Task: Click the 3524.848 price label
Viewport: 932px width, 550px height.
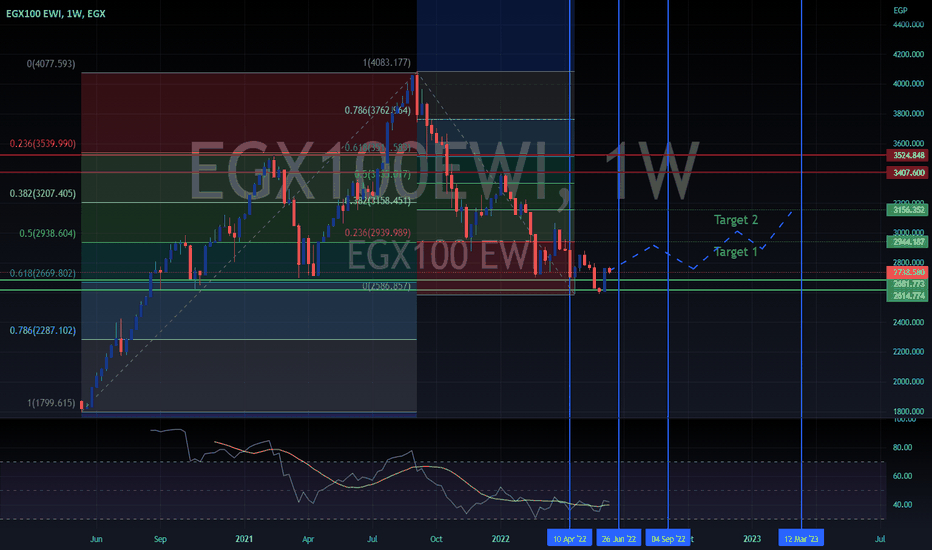Action: tap(907, 155)
